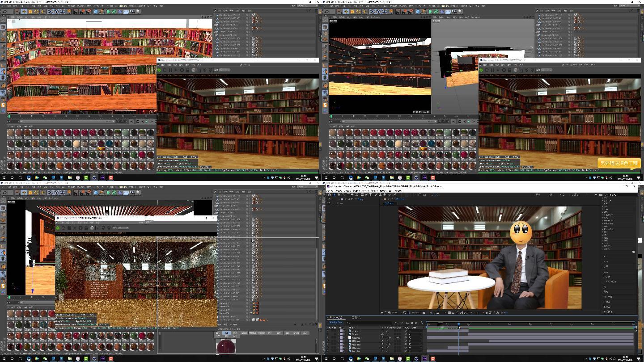Click blue playhead arrow in noisy-render C4D viewport timeline
644x362 pixels.
[32, 291]
